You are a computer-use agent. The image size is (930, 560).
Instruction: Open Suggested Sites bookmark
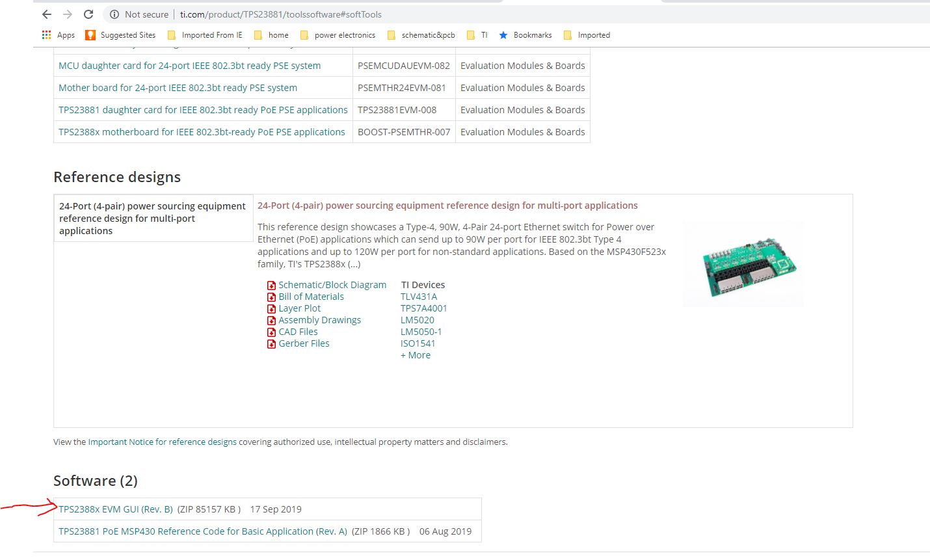(x=120, y=35)
